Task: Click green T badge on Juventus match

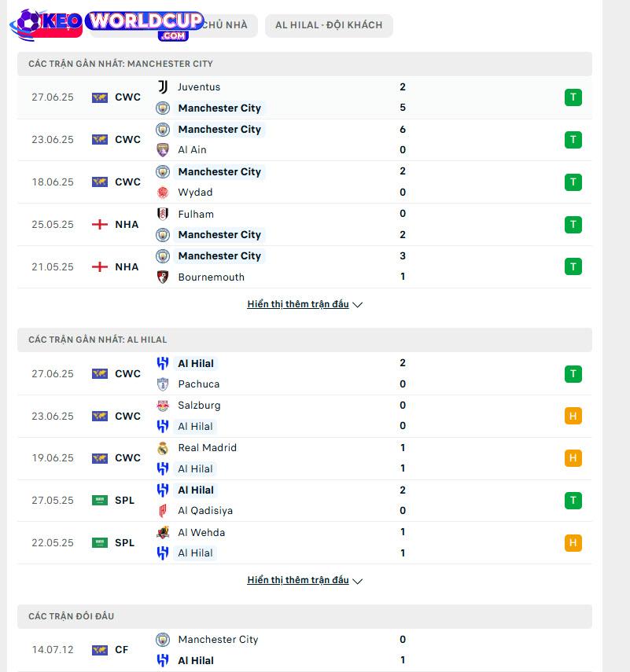Action: pyautogui.click(x=573, y=97)
